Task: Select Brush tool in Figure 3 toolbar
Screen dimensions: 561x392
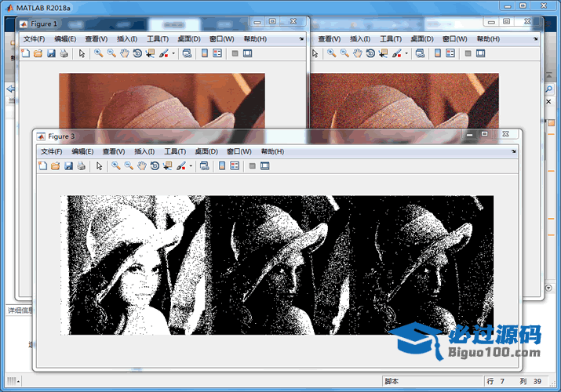Action: (181, 165)
